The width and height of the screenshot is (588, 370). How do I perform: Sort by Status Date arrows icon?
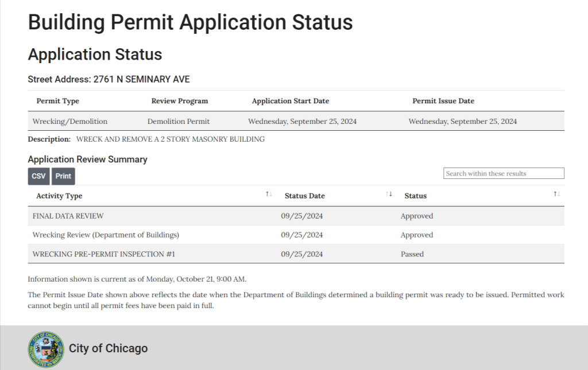coord(389,194)
